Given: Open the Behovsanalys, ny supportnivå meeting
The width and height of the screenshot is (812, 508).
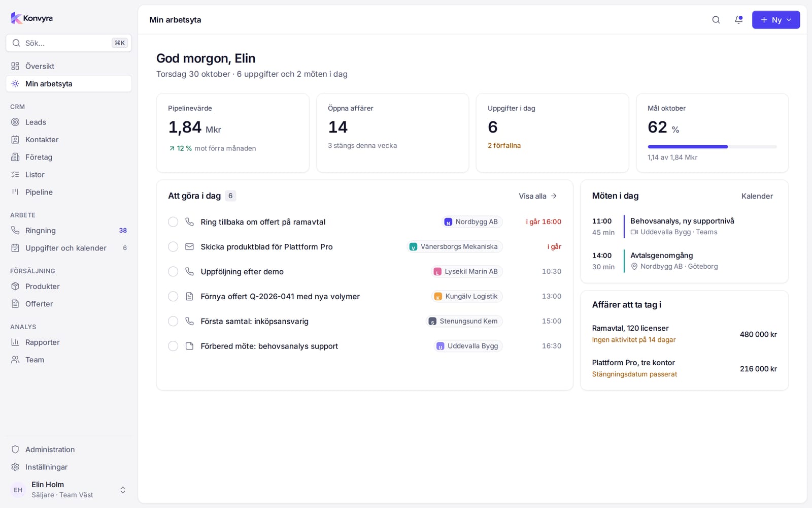Looking at the screenshot, I should pos(684,226).
